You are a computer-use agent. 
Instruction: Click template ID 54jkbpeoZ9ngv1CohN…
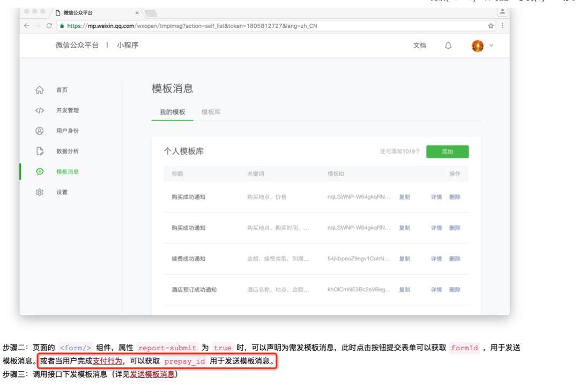point(359,259)
